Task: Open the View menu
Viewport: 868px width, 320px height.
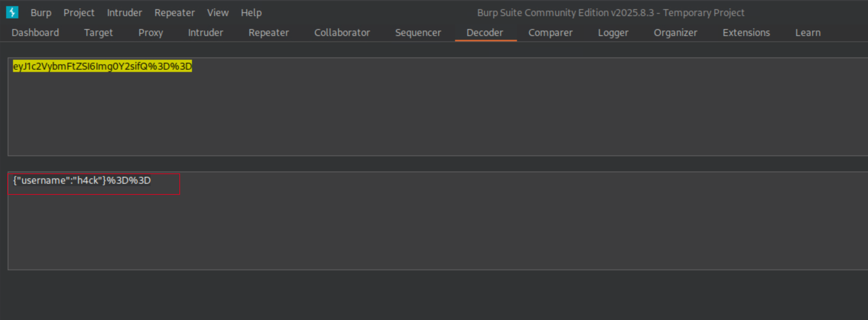Action: point(218,13)
